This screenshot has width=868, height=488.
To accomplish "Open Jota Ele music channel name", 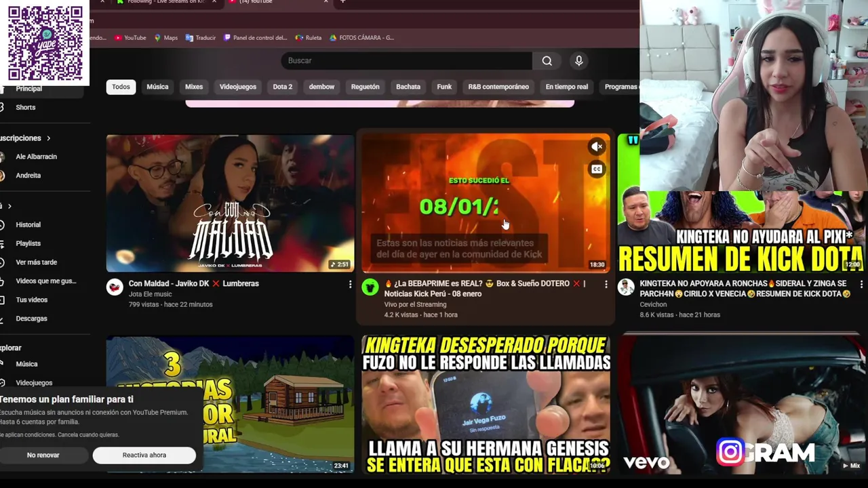I will coord(151,295).
